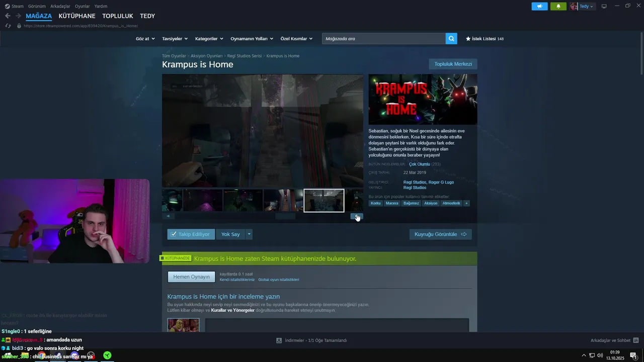
Task: Click Hemen Oynayın play button
Action: [x=191, y=277]
